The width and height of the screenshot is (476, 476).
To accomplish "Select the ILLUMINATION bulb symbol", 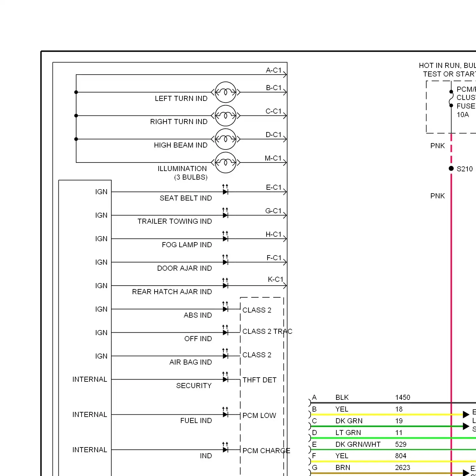I will coord(226,162).
